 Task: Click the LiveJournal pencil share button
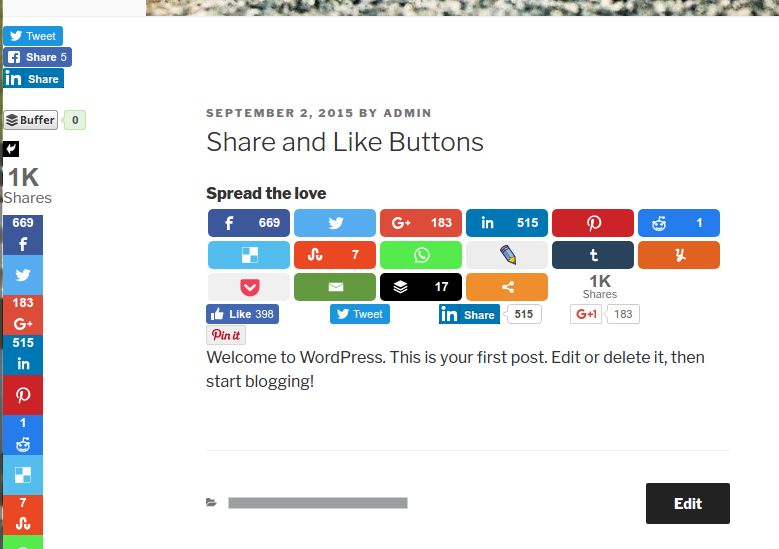[507, 255]
